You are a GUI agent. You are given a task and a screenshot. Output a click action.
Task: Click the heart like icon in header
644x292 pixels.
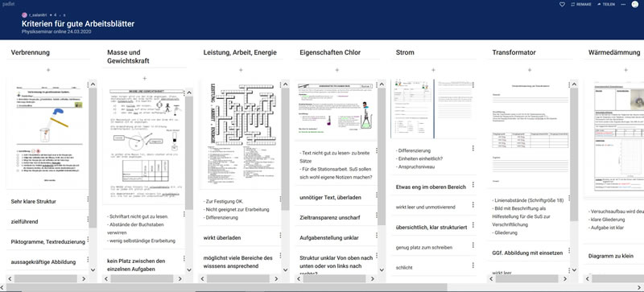(x=562, y=4)
